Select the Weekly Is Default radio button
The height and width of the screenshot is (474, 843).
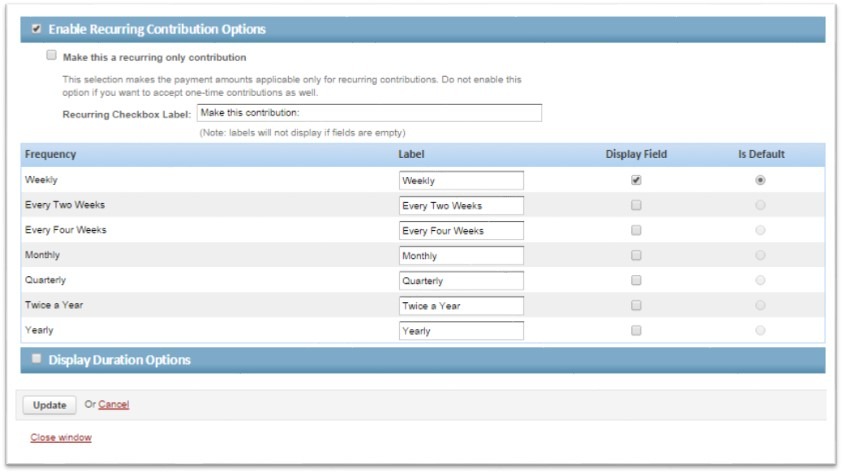760,180
